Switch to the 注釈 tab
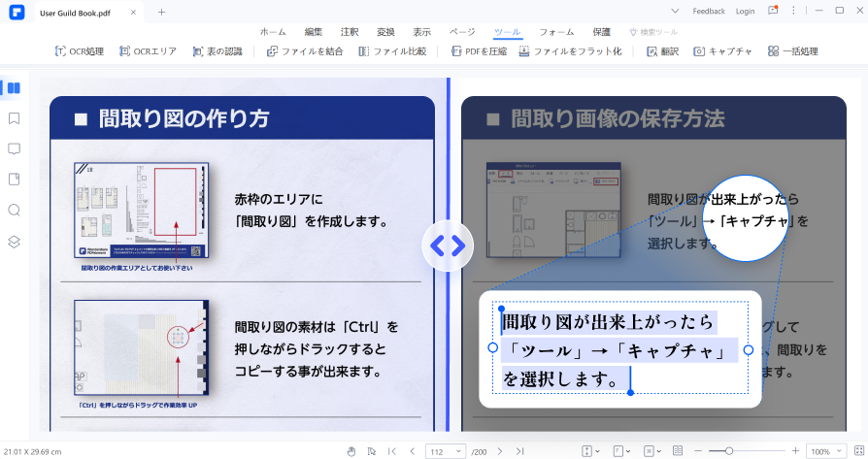This screenshot has width=868, height=459. click(350, 32)
